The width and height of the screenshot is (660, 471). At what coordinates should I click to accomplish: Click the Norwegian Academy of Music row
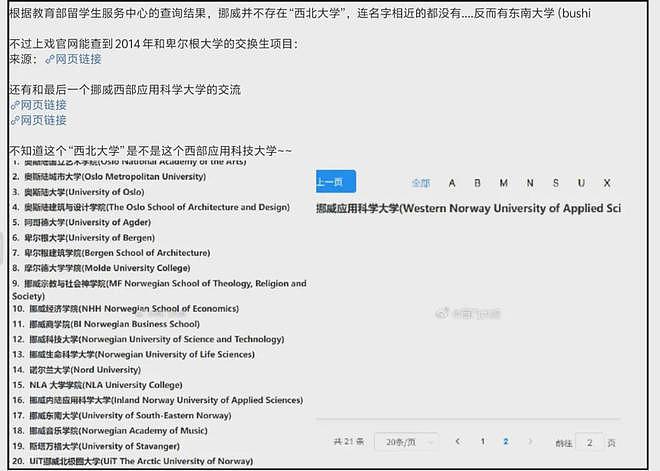click(110, 431)
